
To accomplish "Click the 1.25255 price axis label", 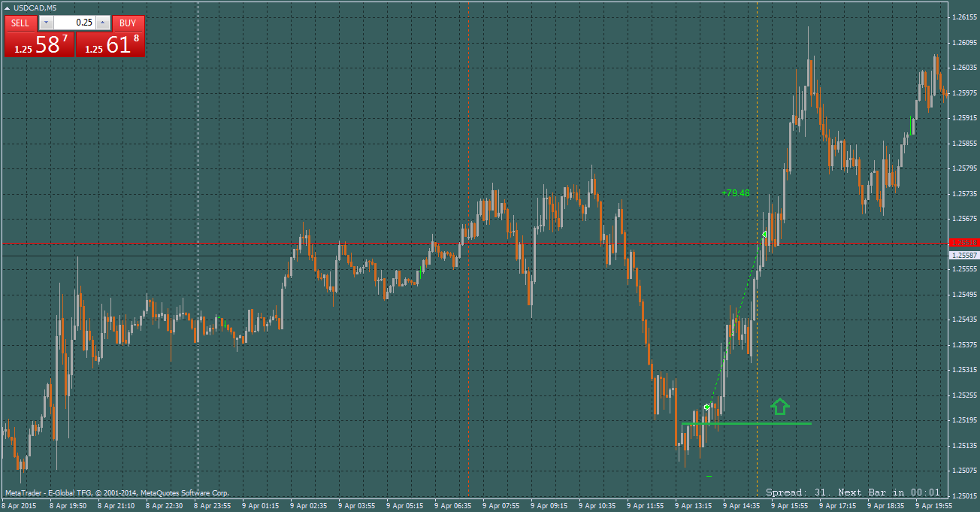I will 964,395.
